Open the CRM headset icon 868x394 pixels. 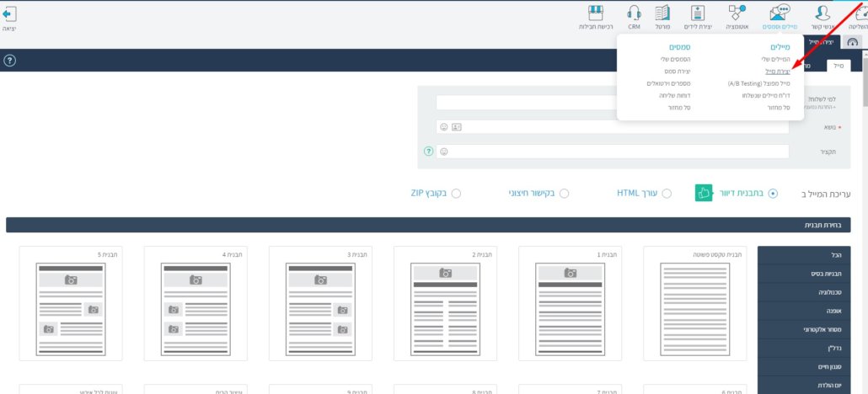coord(635,13)
